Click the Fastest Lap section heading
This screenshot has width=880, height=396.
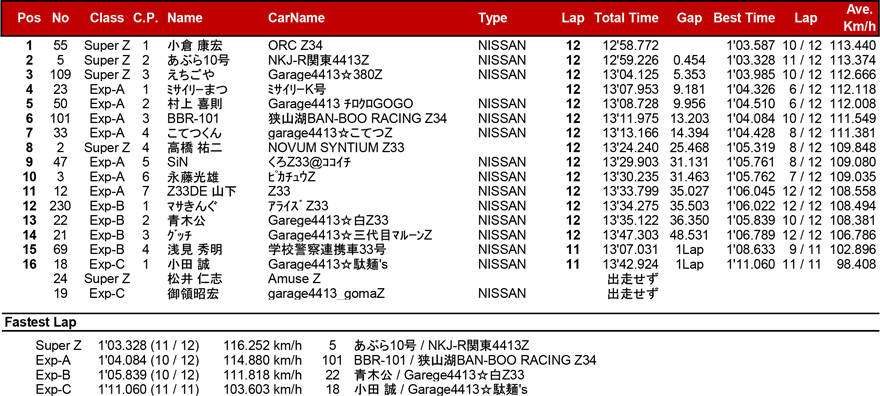40,323
